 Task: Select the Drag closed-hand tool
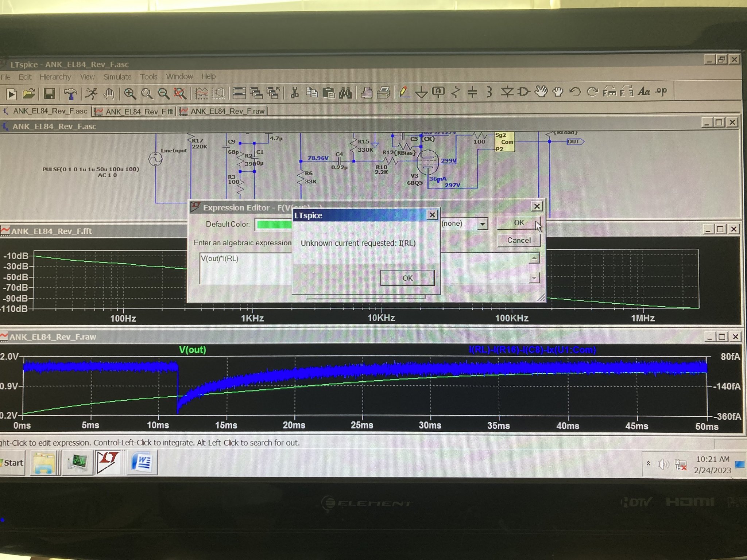[x=558, y=92]
